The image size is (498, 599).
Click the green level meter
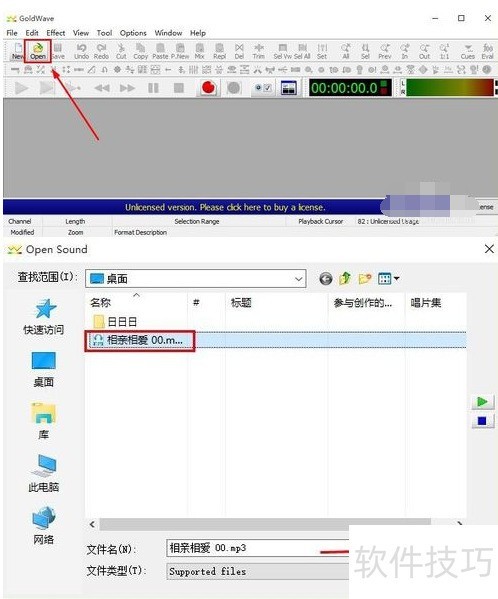coord(449,87)
